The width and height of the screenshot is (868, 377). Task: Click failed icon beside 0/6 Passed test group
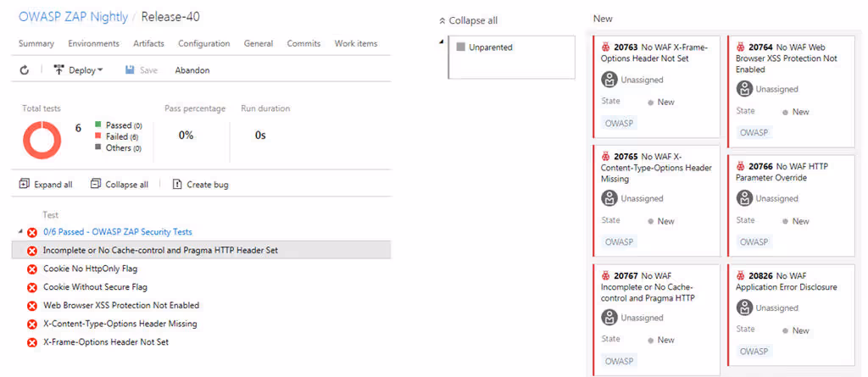32,232
